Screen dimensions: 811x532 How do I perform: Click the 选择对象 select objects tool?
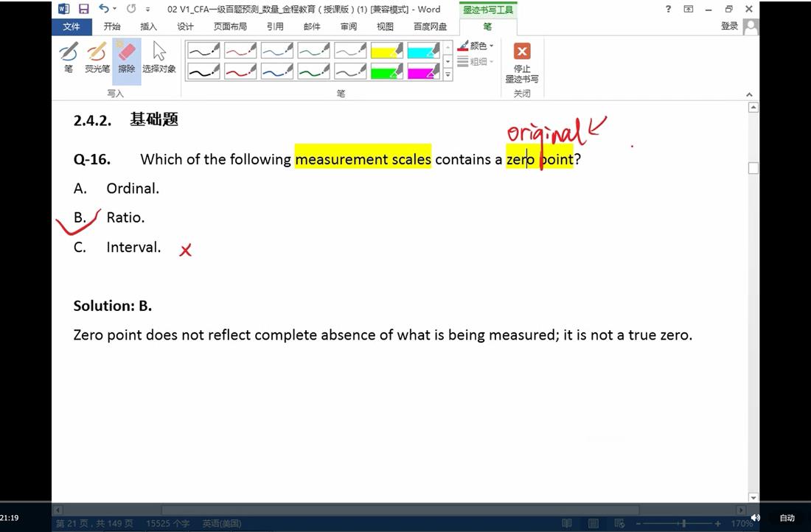159,57
